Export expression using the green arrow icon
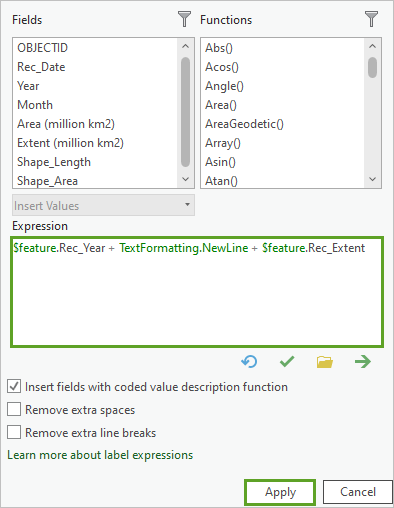Image resolution: width=394 pixels, height=508 pixels. click(363, 362)
